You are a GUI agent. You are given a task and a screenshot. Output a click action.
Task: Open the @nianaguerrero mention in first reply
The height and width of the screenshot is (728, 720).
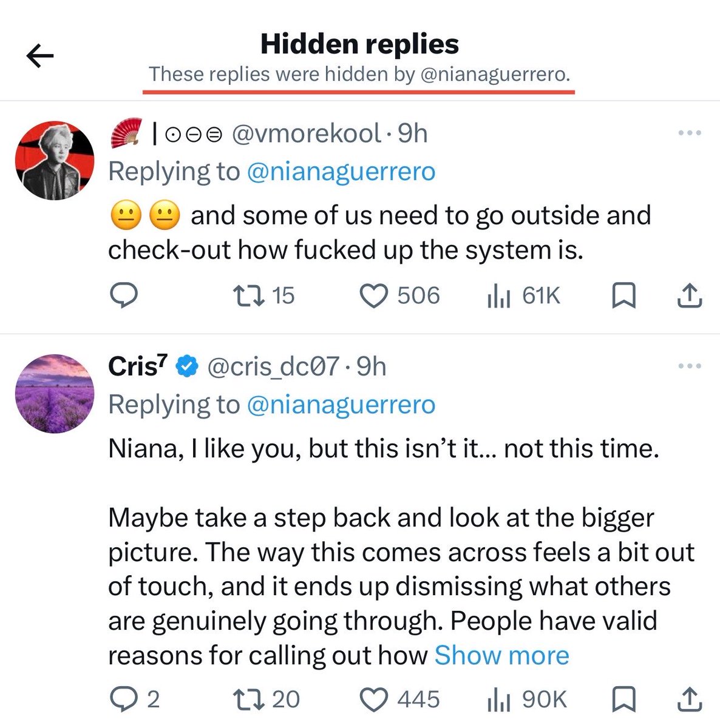(x=341, y=172)
